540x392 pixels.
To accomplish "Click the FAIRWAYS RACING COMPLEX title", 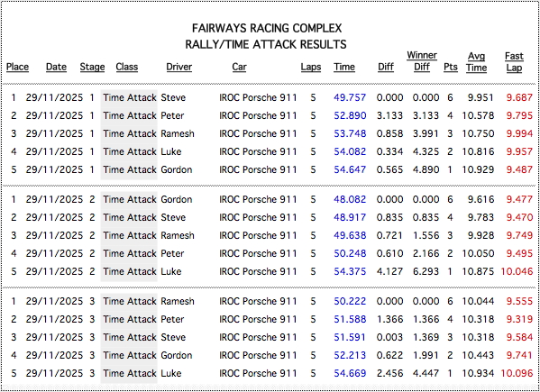I will (267, 28).
